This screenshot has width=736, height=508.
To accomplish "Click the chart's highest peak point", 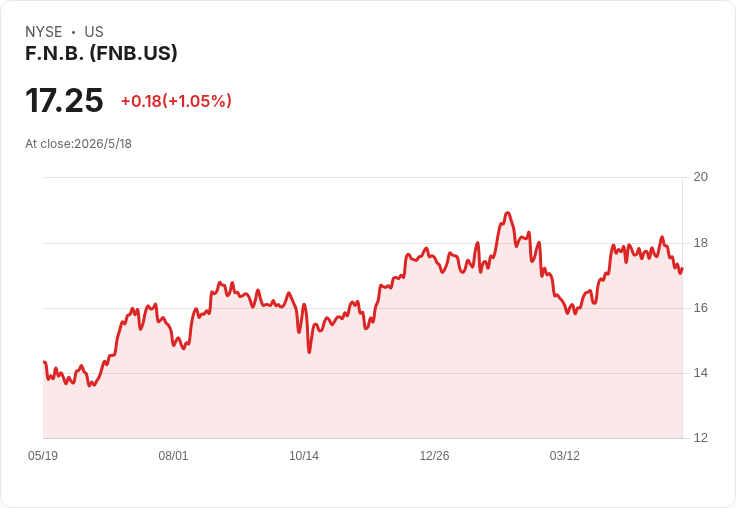I will click(507, 213).
